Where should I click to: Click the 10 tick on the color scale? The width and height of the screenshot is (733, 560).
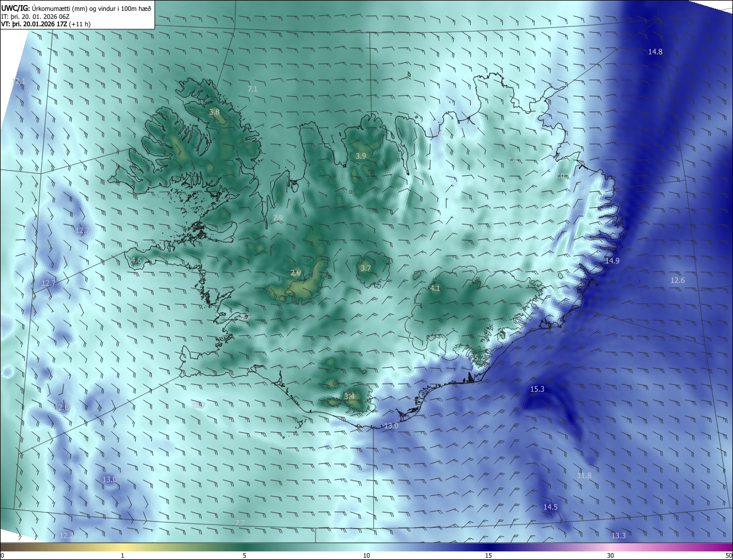[366, 555]
